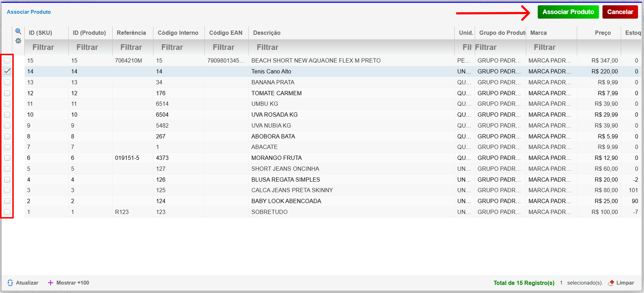Screen dimensions: 644x293
Task: Sort by the Descrição column header
Action: coord(266,33)
